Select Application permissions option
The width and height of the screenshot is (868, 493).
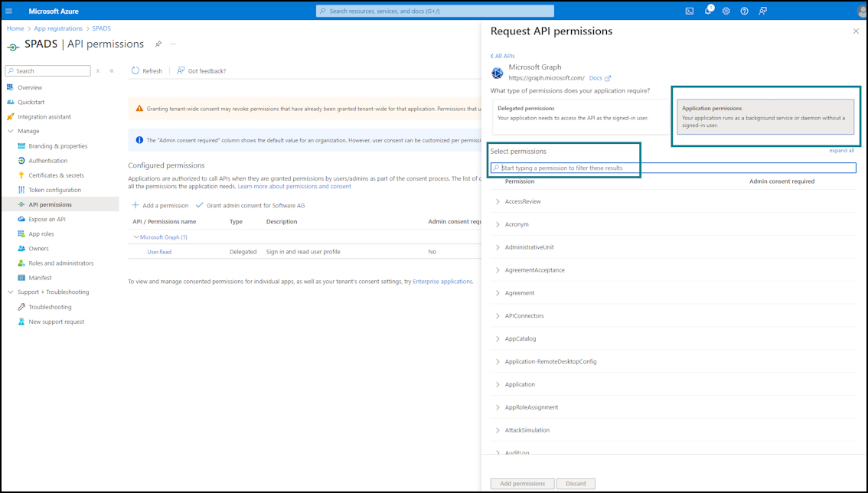tap(765, 117)
